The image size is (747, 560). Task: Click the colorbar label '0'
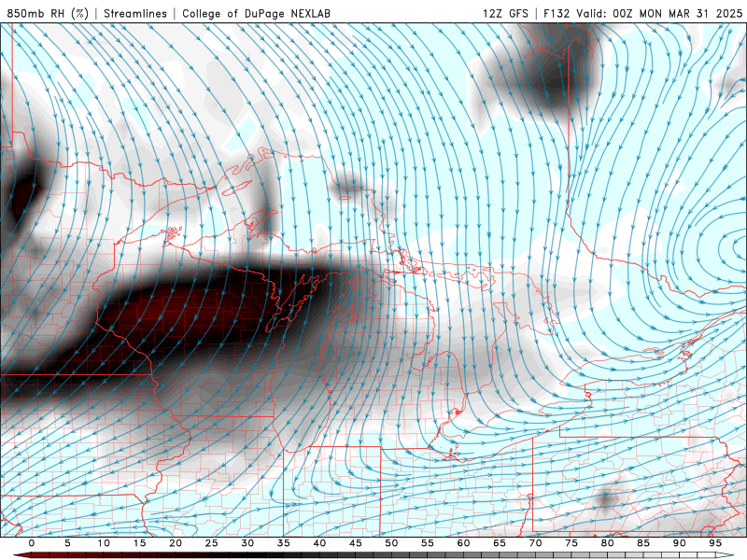(32, 543)
